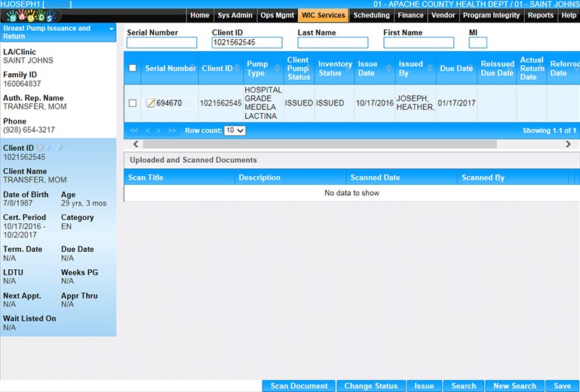The image size is (580, 392).
Task: Click the pencil icon beside Client ID label
Action: point(60,149)
